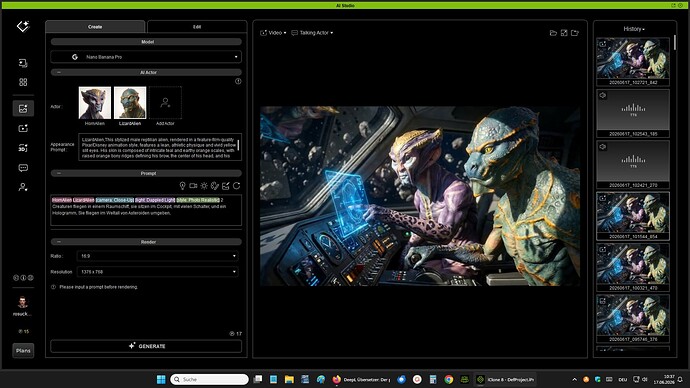Screen dimensions: 690x388
Task: Collapse the AI Actor section
Action: click(x=59, y=72)
